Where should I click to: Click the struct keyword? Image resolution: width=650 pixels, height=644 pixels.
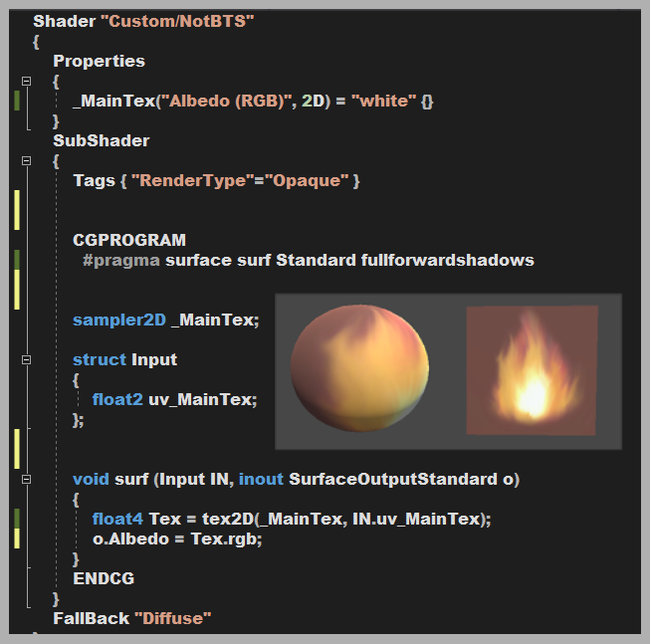coord(100,359)
